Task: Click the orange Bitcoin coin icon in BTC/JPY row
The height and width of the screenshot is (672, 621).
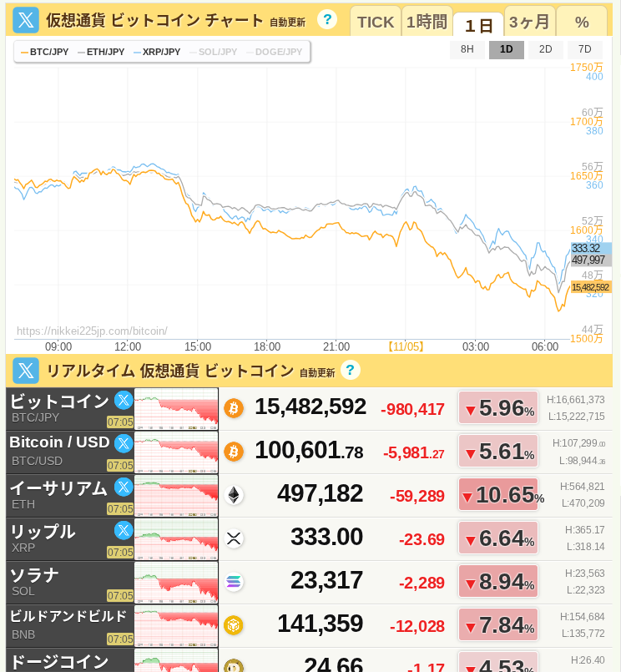Action: (x=234, y=408)
